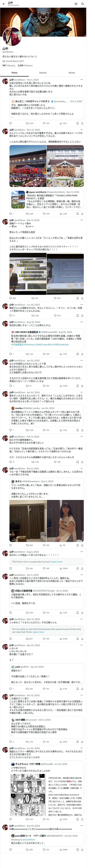Open more options on Oct 4, 2025 post
The image size is (95, 868).
point(82,80)
